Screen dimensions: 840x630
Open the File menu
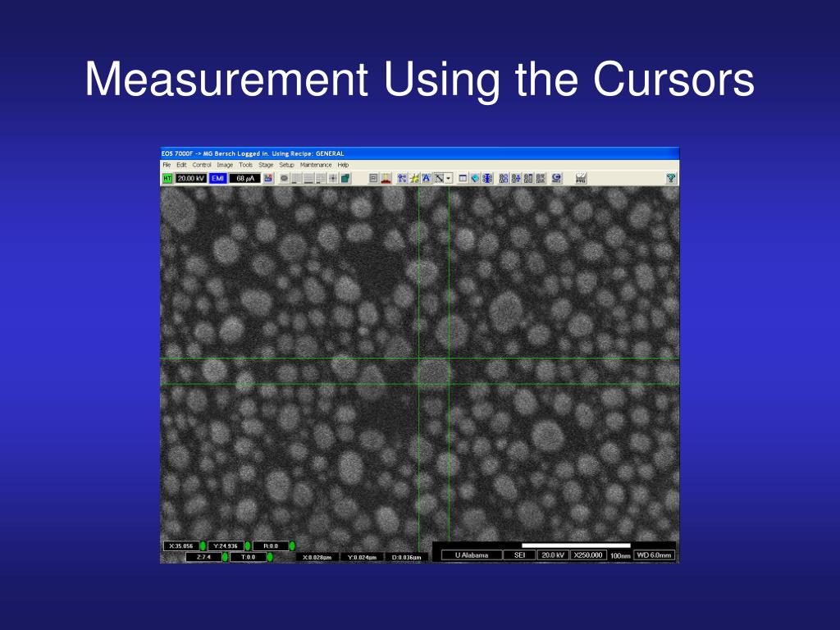tap(167, 165)
